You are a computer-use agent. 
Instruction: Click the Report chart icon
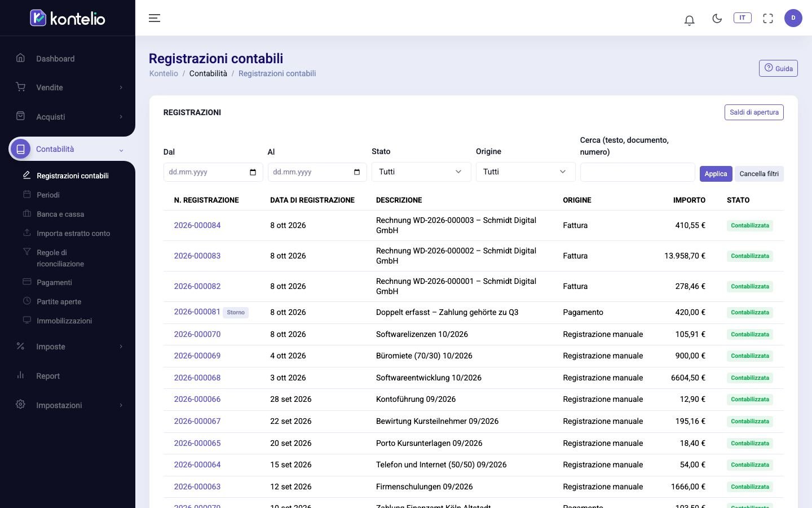point(21,375)
